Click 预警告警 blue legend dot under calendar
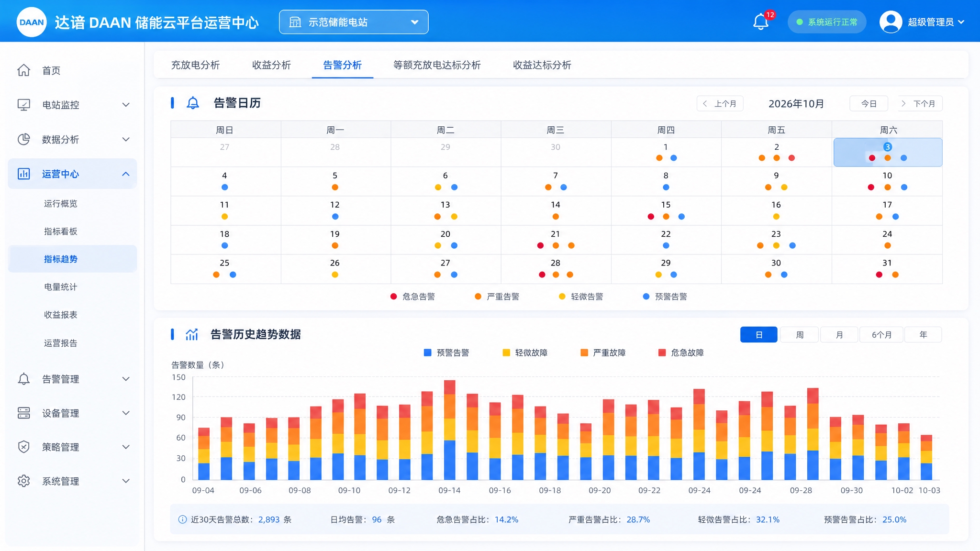This screenshot has width=980, height=551. tap(646, 297)
